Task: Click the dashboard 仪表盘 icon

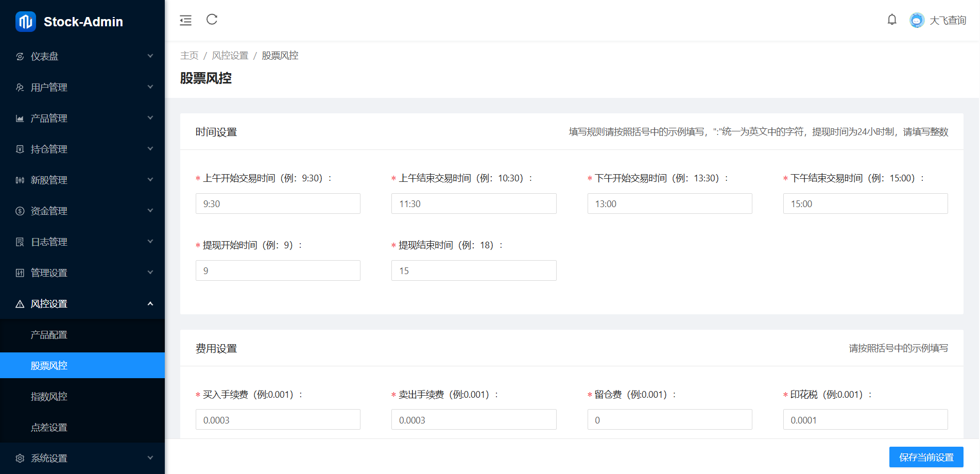Action: (20, 57)
